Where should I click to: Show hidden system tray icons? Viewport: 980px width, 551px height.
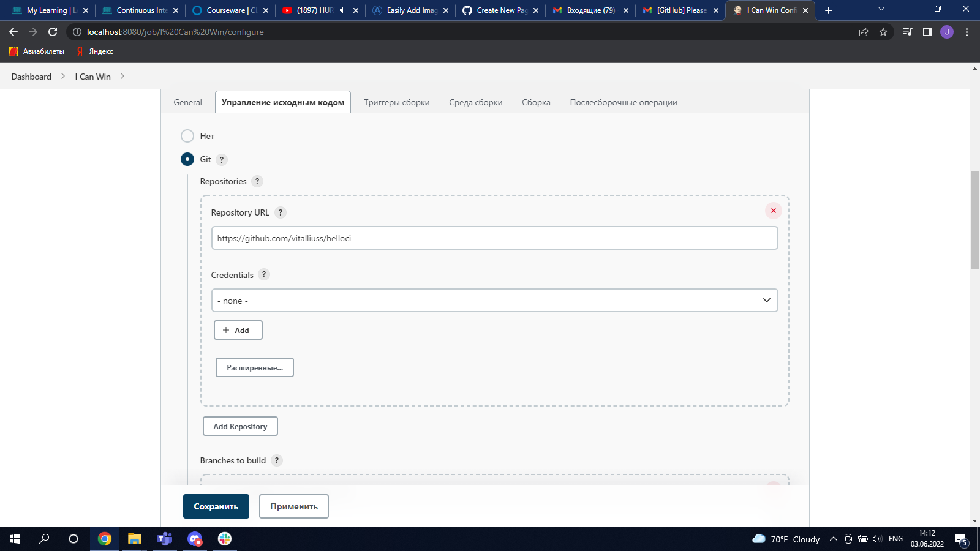tap(833, 539)
